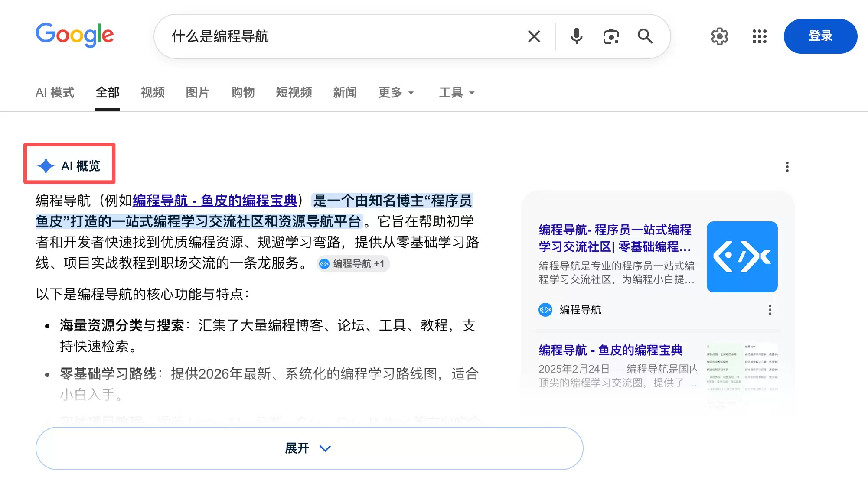The image size is (868, 480).
Task: Click the magnifier search icon
Action: [645, 36]
